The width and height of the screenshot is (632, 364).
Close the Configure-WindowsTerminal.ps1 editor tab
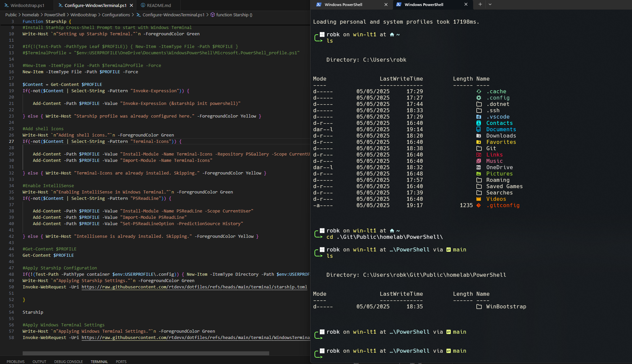[x=132, y=5]
